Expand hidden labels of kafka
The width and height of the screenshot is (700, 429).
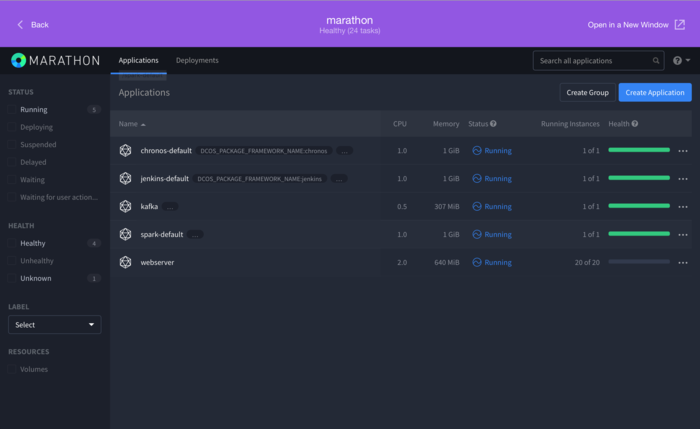[170, 207]
